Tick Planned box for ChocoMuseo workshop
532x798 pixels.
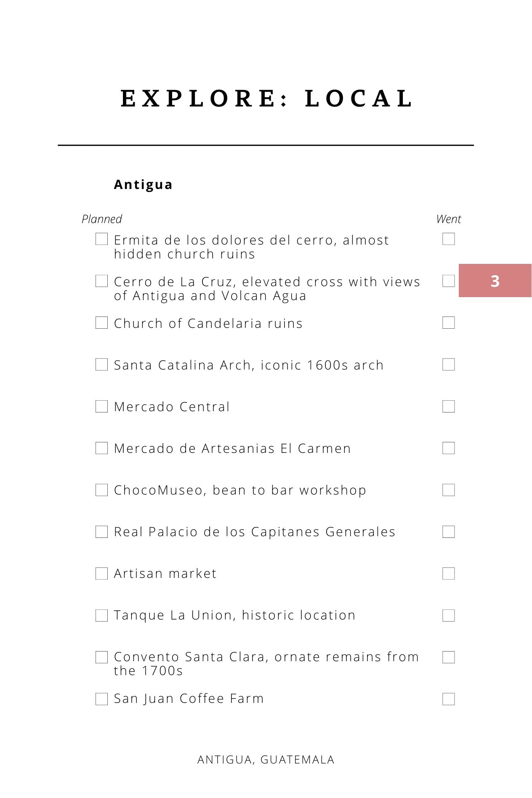[x=101, y=490]
